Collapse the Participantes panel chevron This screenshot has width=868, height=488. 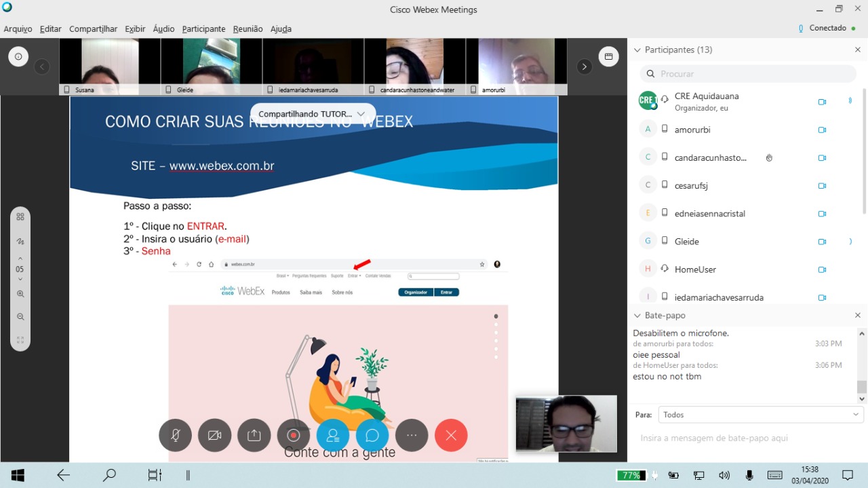[x=637, y=50]
